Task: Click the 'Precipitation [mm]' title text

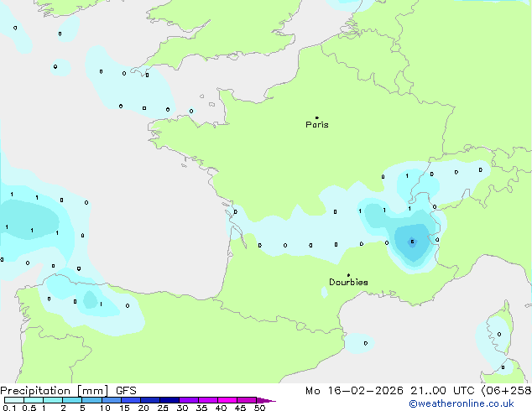Action: [x=54, y=391]
